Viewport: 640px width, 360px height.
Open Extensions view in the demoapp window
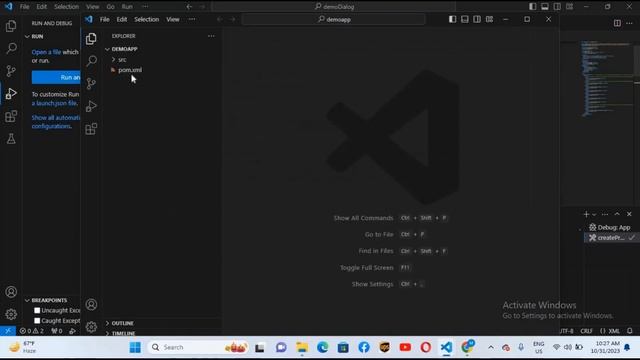click(91, 129)
